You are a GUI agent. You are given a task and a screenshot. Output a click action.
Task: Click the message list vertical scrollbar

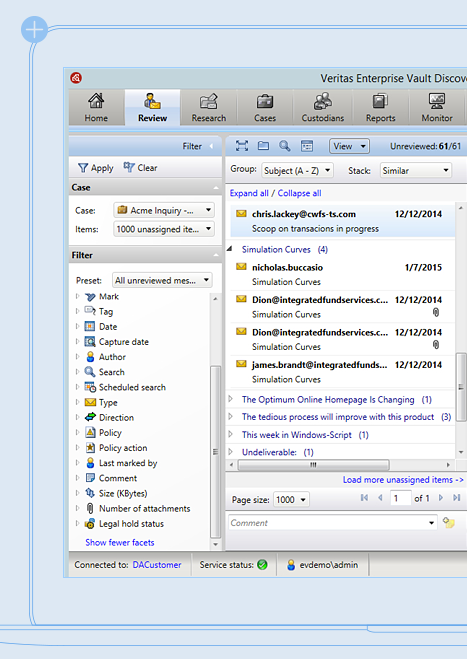461,387
